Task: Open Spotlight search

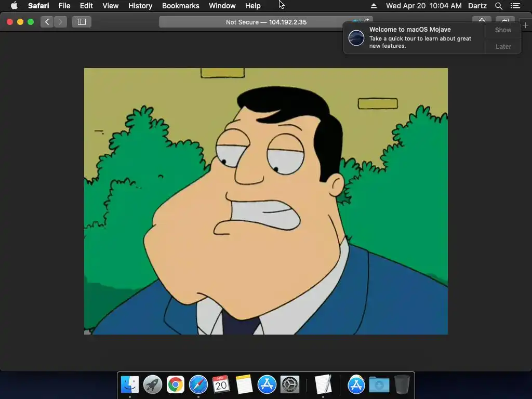Action: click(498, 6)
